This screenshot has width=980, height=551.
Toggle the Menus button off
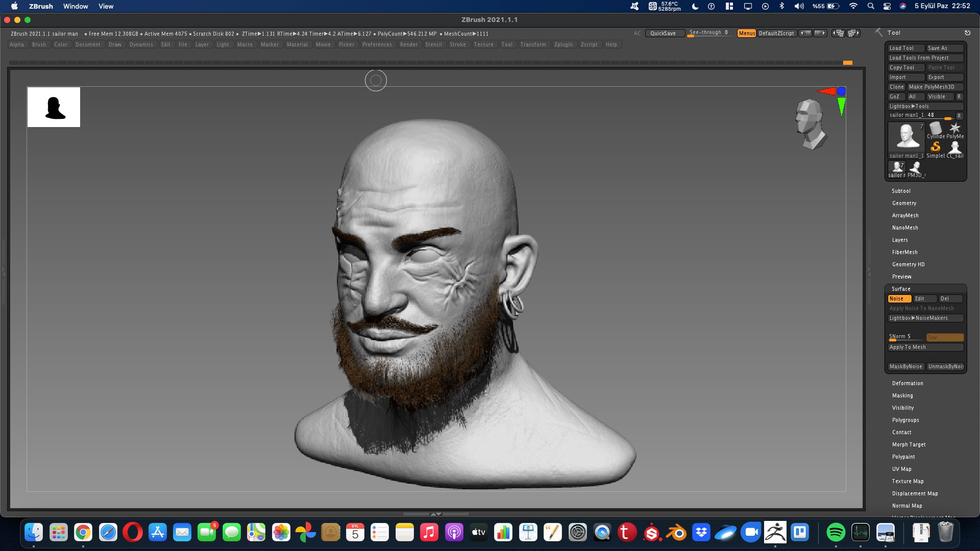746,33
